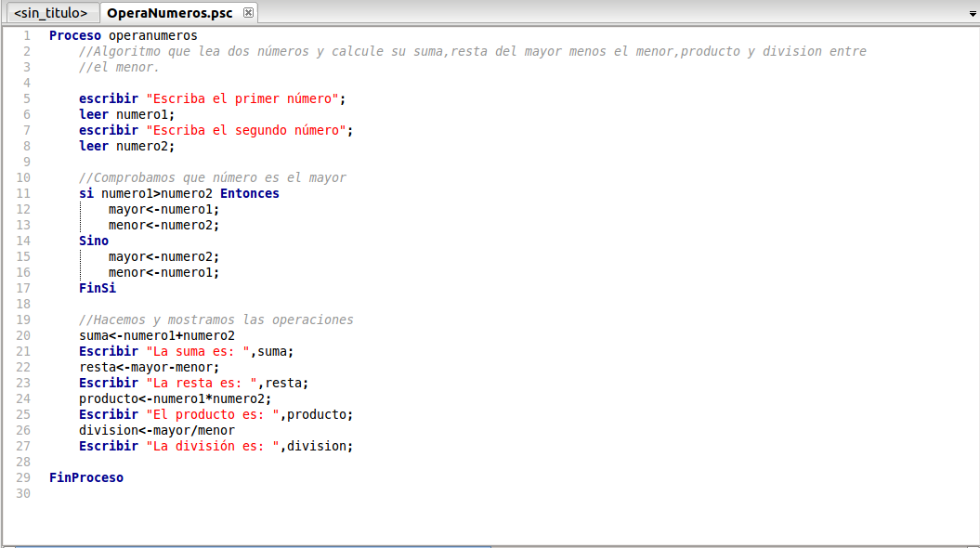Click the string "La división es: "
Image resolution: width=980 pixels, height=548 pixels.
[213, 446]
